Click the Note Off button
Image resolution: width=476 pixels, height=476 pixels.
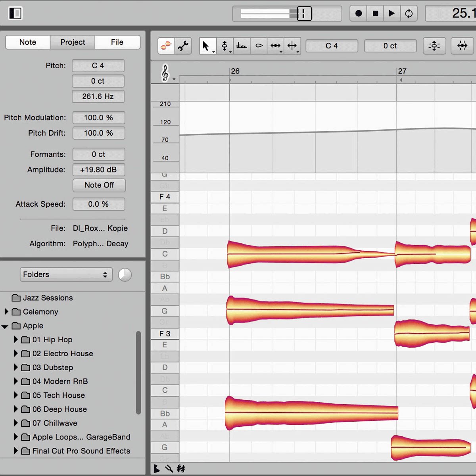[99, 185]
